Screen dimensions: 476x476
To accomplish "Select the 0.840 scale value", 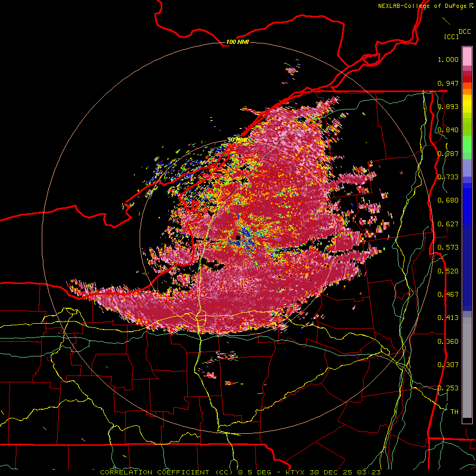I will pyautogui.click(x=448, y=130).
